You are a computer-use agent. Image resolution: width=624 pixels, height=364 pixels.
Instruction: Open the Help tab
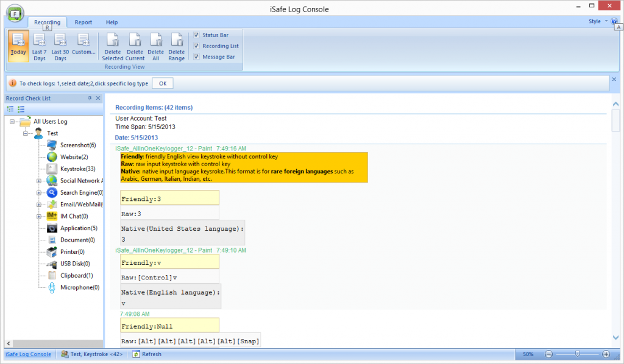[x=112, y=23]
